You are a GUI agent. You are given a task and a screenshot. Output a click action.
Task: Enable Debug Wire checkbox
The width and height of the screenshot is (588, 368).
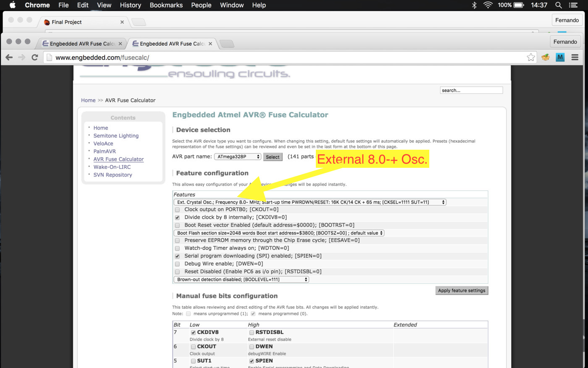pyautogui.click(x=177, y=264)
